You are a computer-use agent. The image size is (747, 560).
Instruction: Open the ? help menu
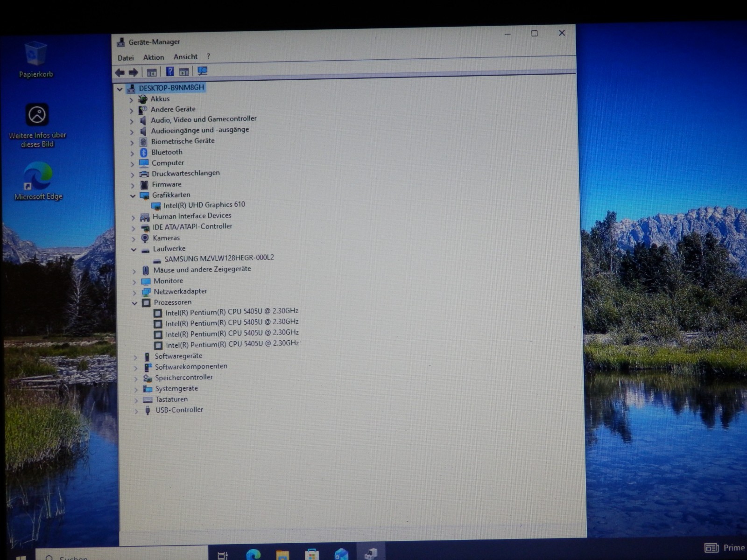[x=208, y=56]
